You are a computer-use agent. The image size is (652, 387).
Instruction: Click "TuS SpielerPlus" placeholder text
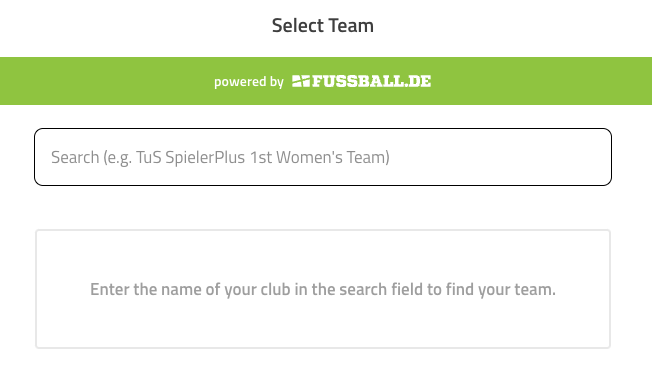pyautogui.click(x=190, y=158)
